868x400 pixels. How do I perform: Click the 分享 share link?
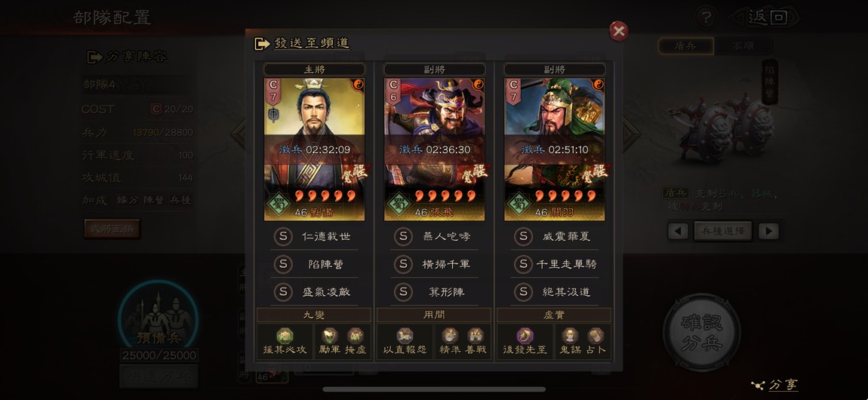(775, 385)
